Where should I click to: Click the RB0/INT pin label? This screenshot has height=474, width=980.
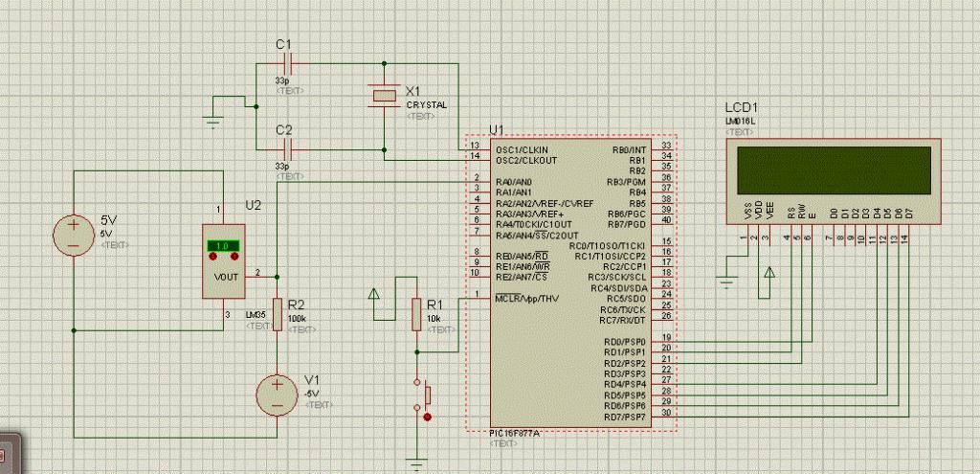(630, 150)
